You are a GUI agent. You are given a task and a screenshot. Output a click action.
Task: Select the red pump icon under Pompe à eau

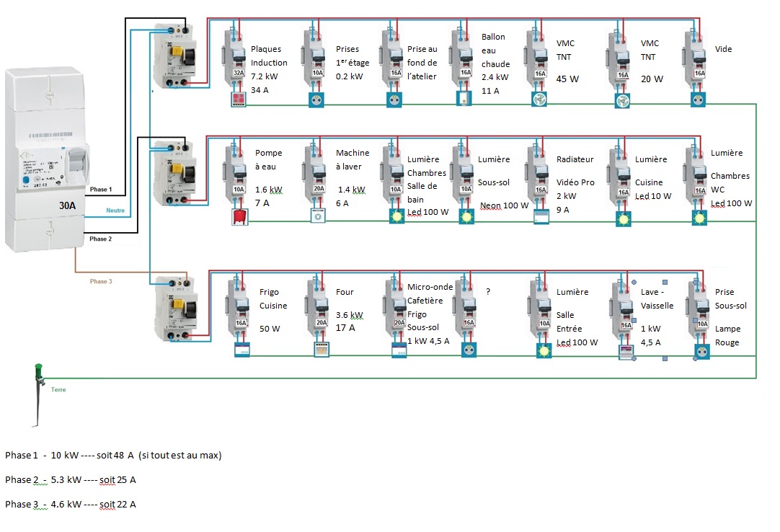[x=240, y=216]
